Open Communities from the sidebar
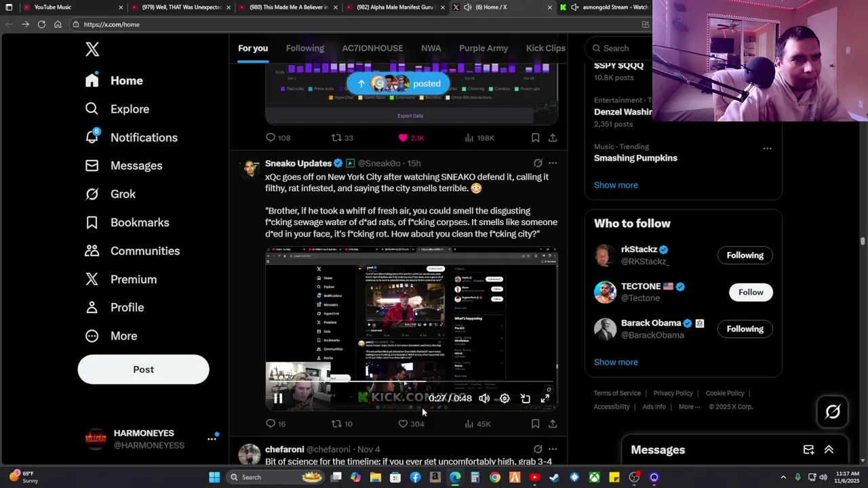 132,251
